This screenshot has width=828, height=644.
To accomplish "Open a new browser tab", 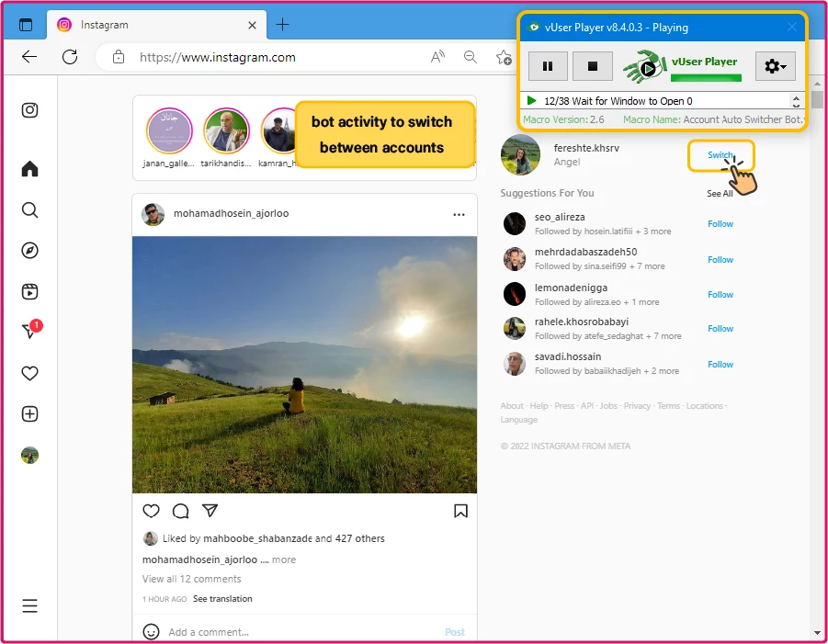I will click(x=282, y=24).
